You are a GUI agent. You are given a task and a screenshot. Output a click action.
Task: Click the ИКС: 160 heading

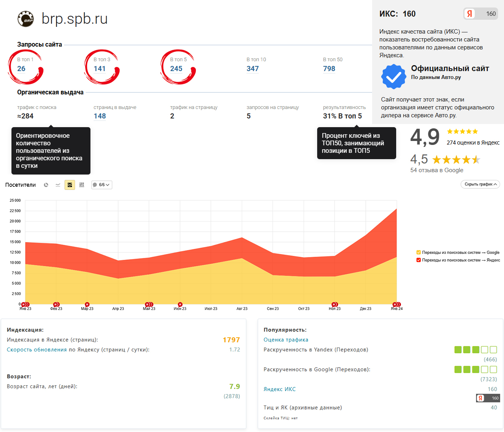[x=397, y=14]
